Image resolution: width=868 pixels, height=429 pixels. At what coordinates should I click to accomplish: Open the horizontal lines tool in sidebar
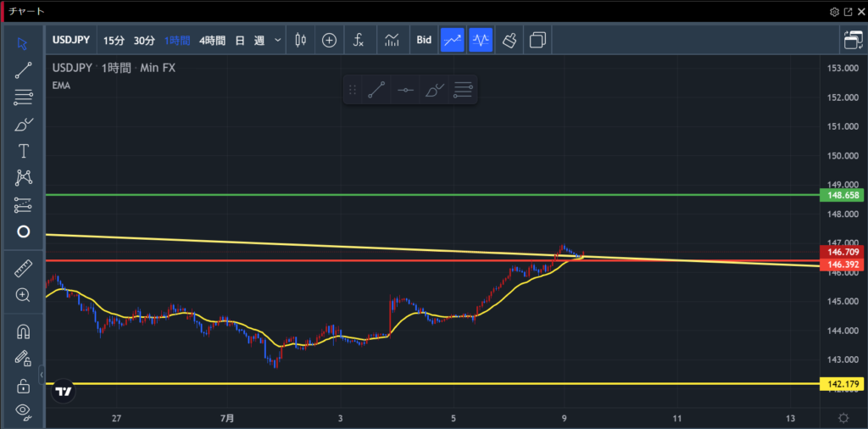(23, 98)
